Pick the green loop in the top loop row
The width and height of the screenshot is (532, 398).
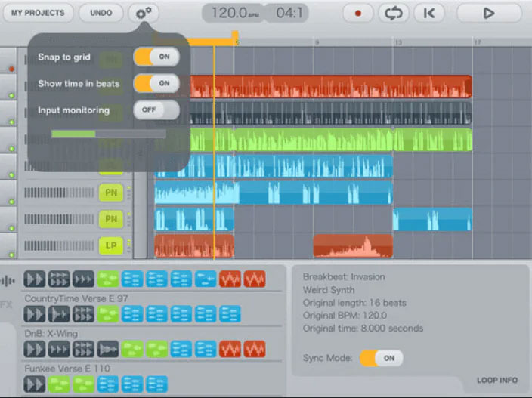coord(107,279)
